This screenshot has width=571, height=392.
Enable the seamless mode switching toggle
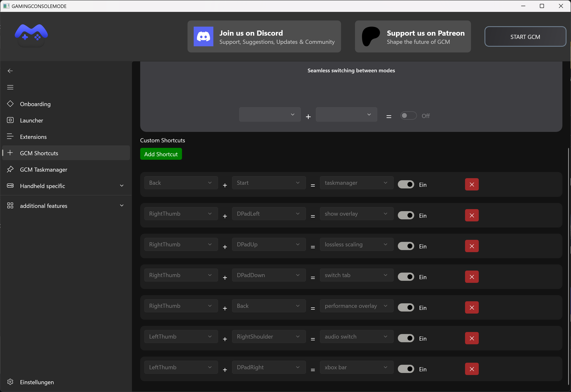coord(408,116)
